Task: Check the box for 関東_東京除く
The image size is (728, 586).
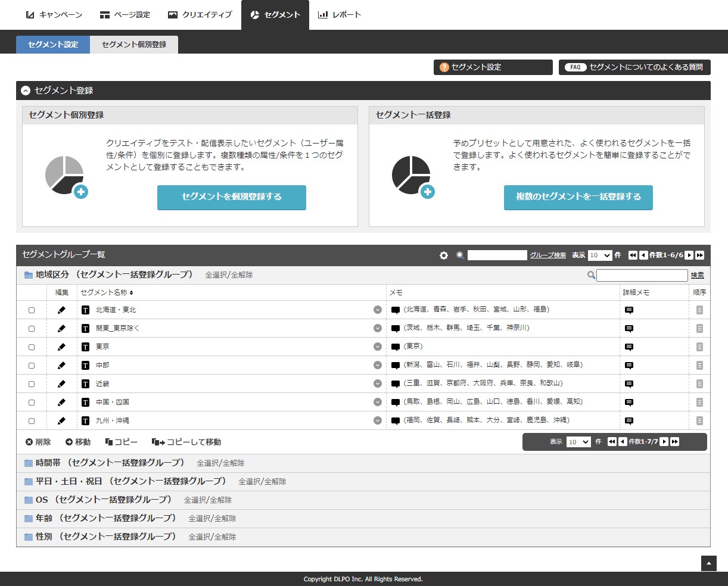Action: tap(32, 329)
